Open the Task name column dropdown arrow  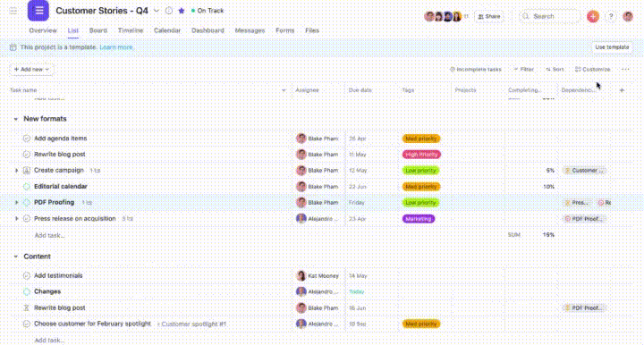point(284,90)
